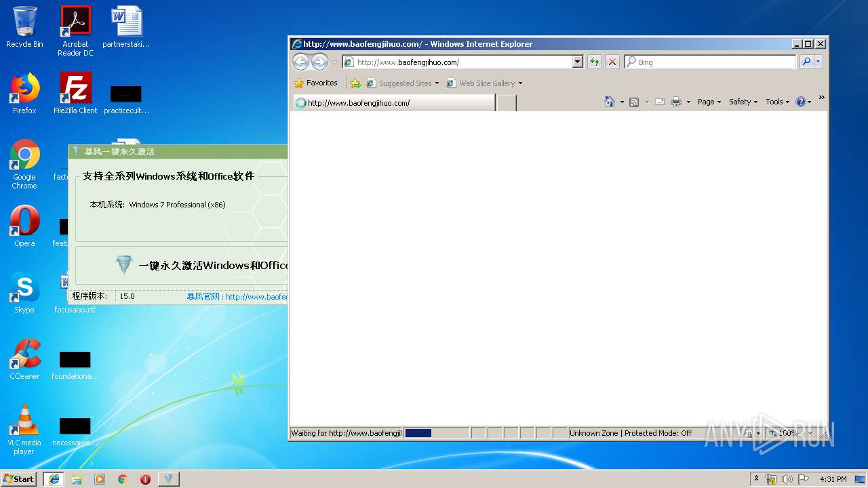The image size is (868, 488).
Task: Open the Print dropdown arrow
Action: [x=688, y=102]
